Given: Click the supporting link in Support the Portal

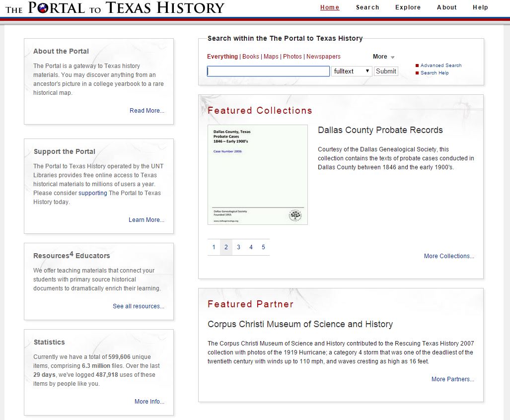Looking at the screenshot, I should [x=93, y=193].
